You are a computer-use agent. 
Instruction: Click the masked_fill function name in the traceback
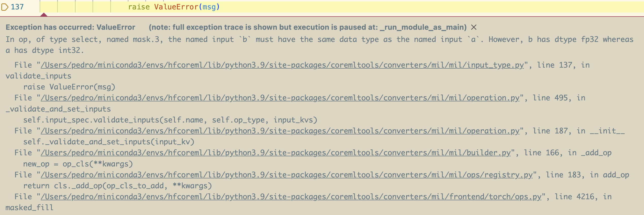(x=29, y=208)
